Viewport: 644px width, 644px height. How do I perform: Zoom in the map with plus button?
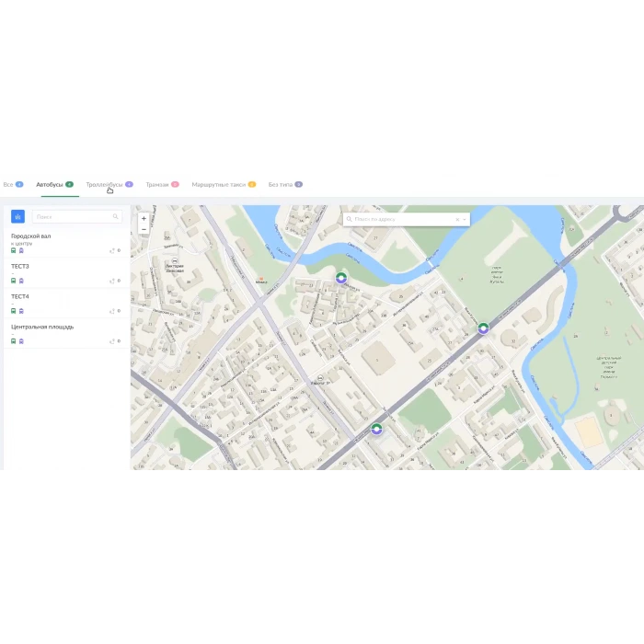coord(144,219)
